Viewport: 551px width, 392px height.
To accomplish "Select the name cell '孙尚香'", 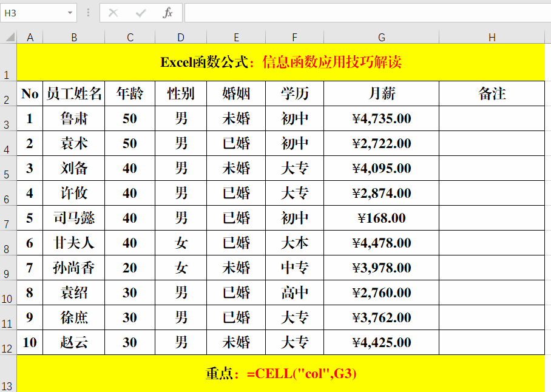I will 74,268.
